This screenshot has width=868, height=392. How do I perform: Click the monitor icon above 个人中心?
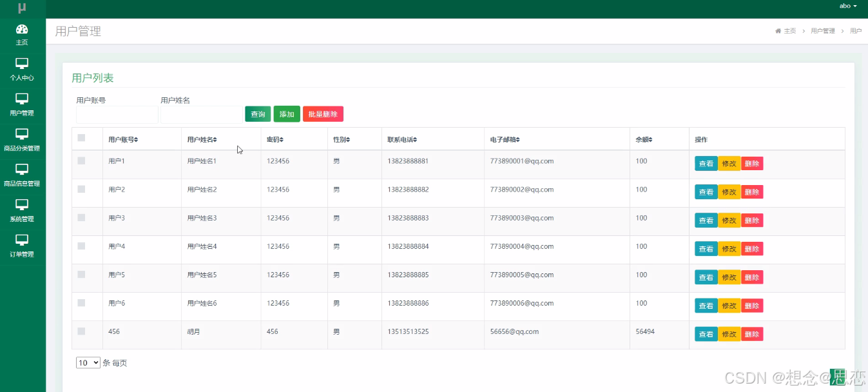pos(22,63)
